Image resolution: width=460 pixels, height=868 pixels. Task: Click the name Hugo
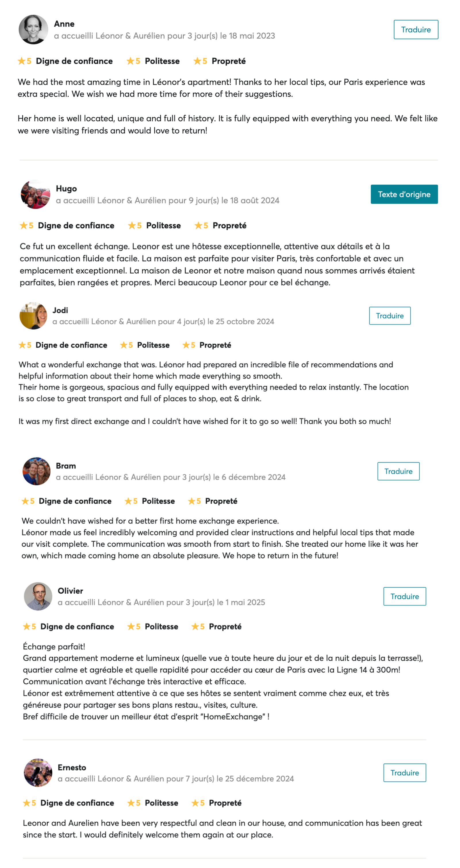tap(66, 189)
